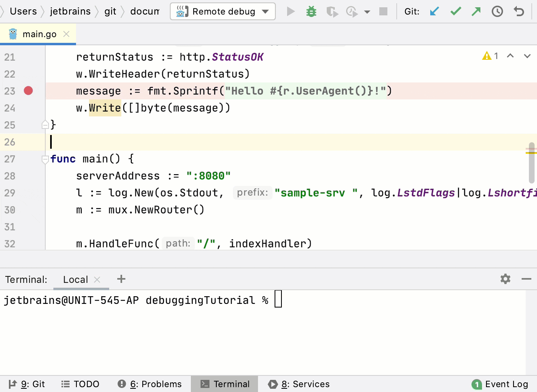
Task: Push commits using the Git push arrow
Action: (476, 11)
